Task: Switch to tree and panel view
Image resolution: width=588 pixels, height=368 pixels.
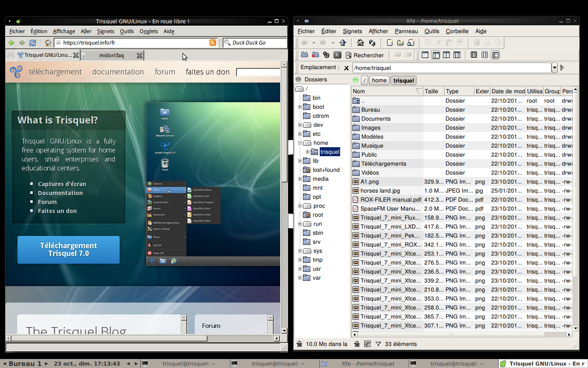Action: pyautogui.click(x=436, y=55)
